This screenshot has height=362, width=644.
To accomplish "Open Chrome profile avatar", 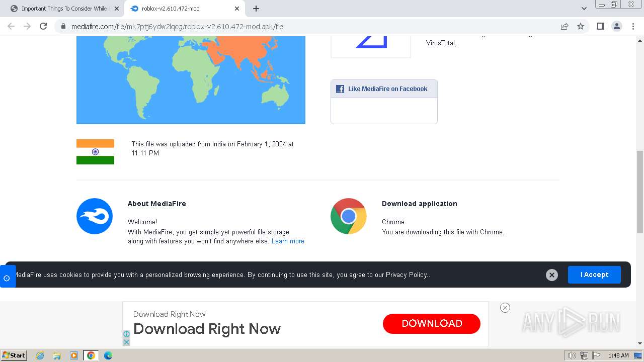I will coord(617,26).
